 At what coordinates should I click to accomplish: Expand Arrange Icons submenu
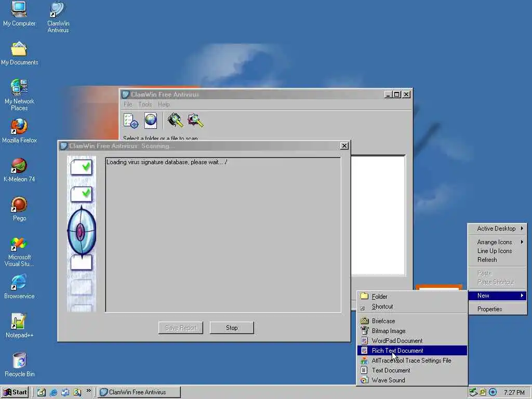(497, 242)
